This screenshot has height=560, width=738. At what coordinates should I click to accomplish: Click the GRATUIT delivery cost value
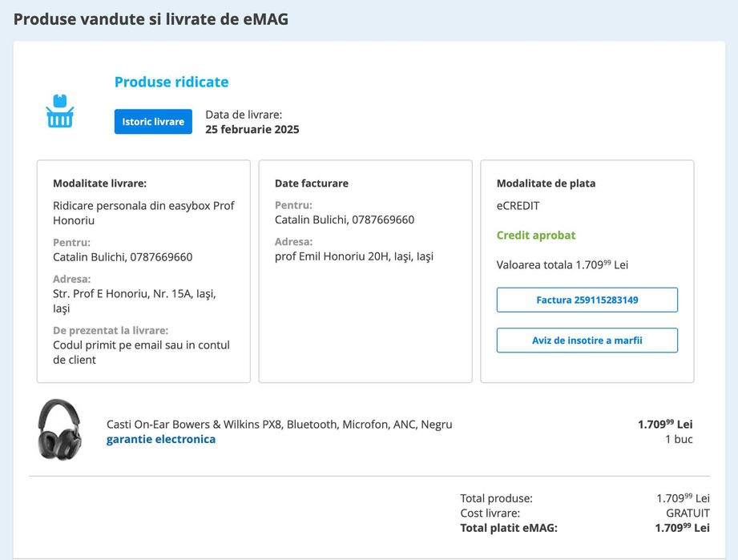pyautogui.click(x=688, y=513)
